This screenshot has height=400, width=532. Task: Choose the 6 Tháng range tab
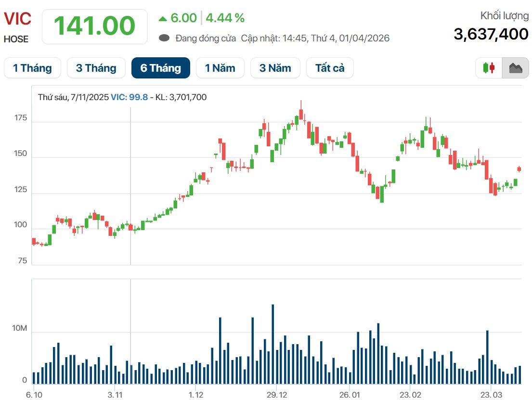(x=160, y=68)
